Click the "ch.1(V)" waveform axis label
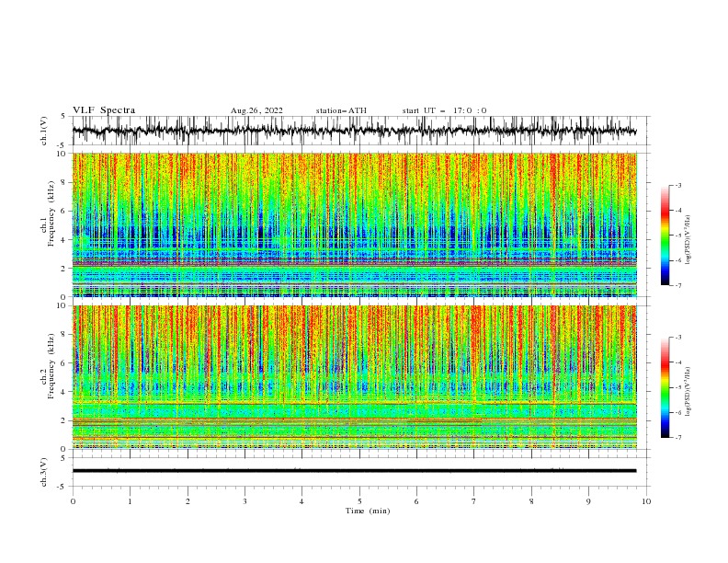 click(x=44, y=131)
